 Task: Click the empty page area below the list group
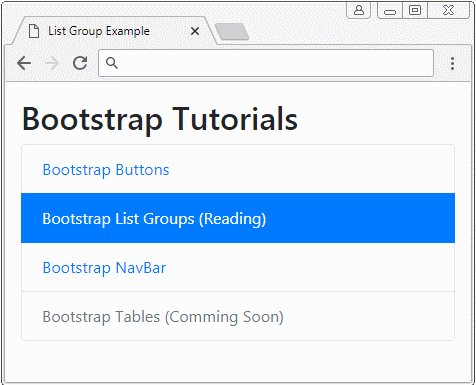click(x=238, y=362)
